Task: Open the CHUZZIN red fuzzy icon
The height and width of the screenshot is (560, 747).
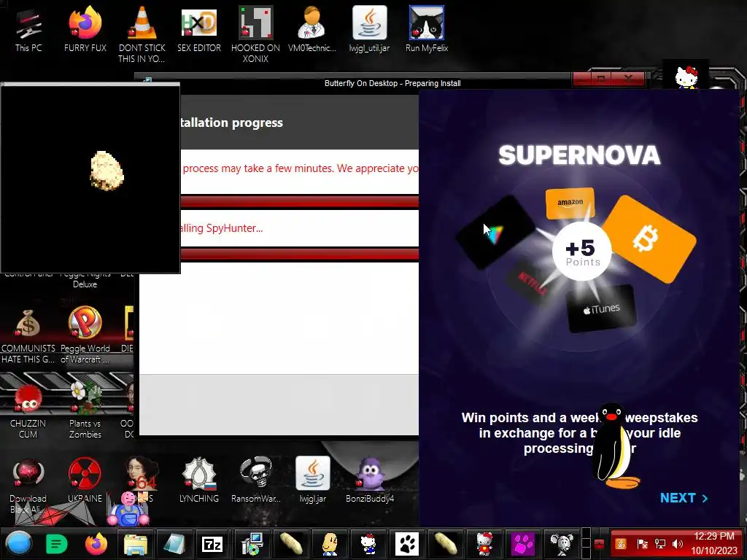Action: 28,411
